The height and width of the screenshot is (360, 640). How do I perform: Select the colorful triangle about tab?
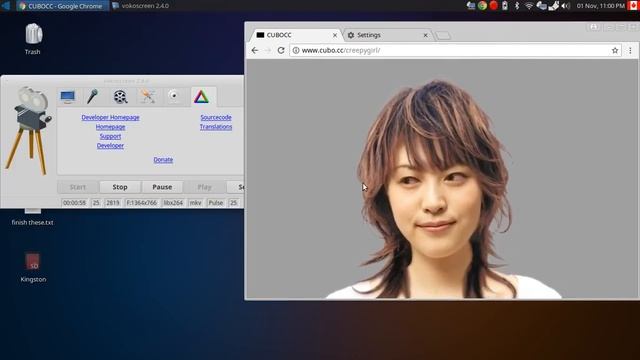(x=202, y=97)
